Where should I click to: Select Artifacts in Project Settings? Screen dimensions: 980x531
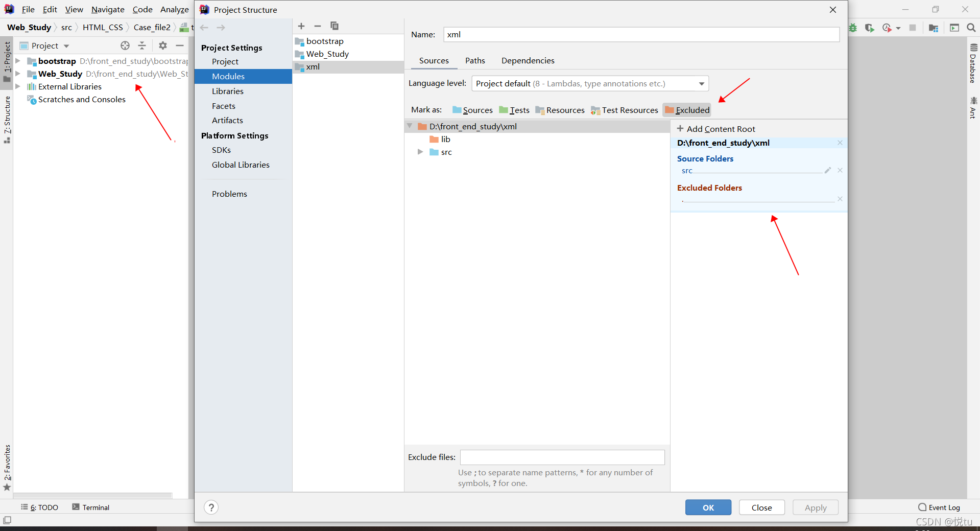pos(227,120)
